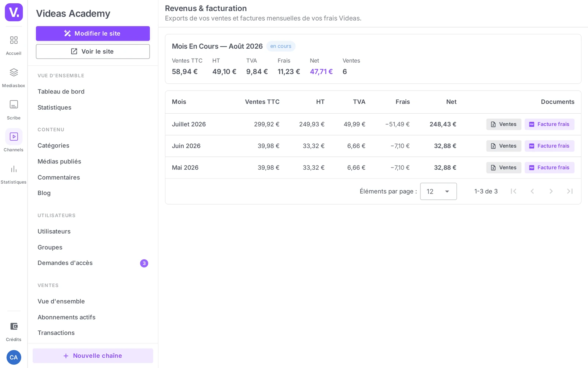Click the Net value 248,43 €
This screenshot has width=588, height=368.
(443, 124)
